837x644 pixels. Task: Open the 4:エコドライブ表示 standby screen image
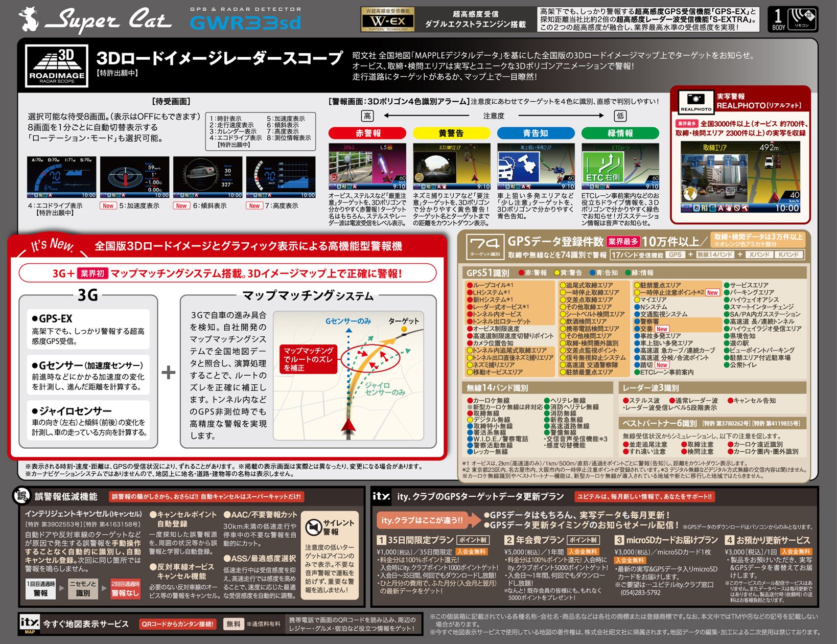coord(61,177)
